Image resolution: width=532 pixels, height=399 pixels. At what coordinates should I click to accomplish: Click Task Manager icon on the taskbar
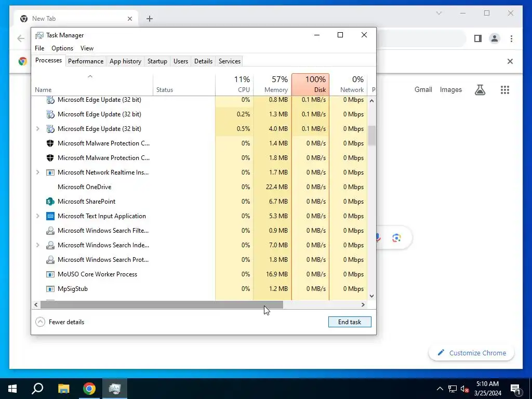[x=115, y=389]
